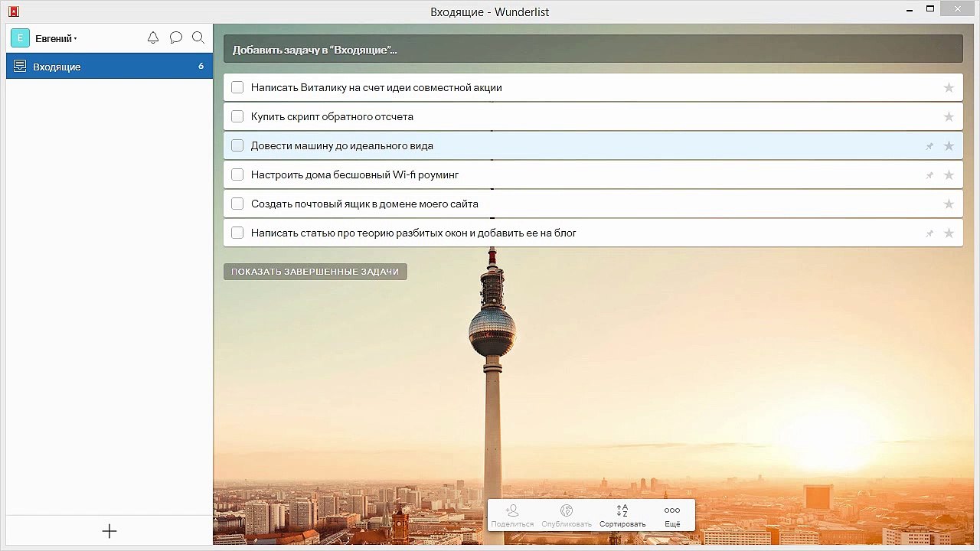The image size is (980, 551).
Task: Open task text Написать Виталику на счет идеи
Action: click(377, 87)
